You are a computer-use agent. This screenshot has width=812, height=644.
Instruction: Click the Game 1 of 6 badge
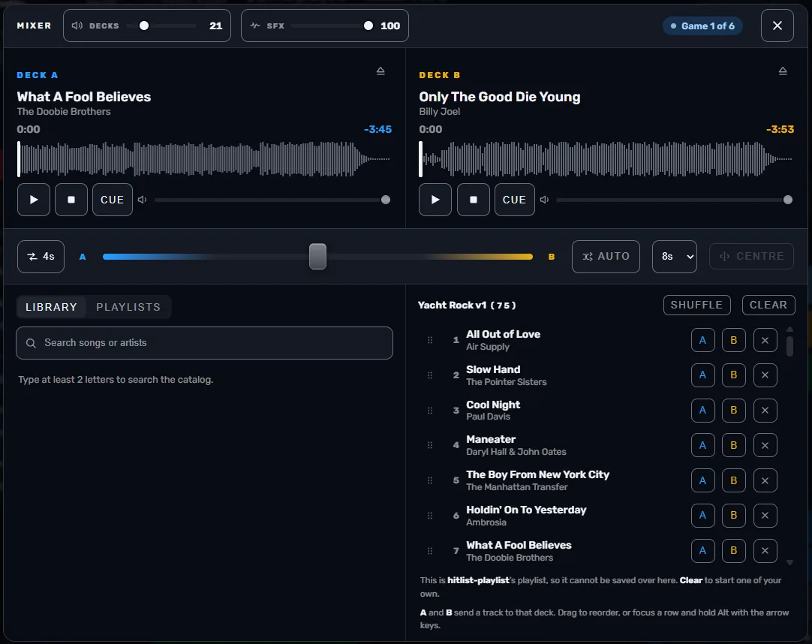pos(702,26)
